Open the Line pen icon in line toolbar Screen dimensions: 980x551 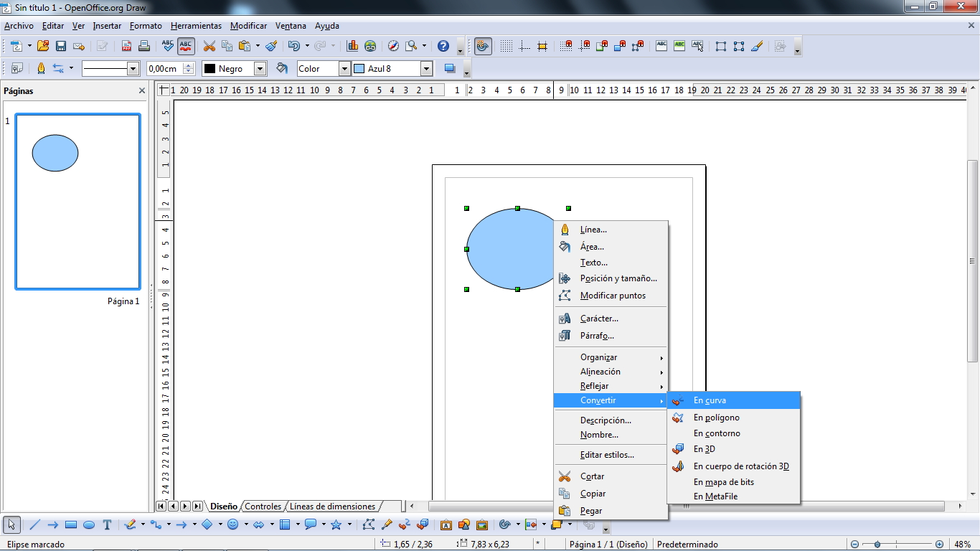pyautogui.click(x=40, y=68)
